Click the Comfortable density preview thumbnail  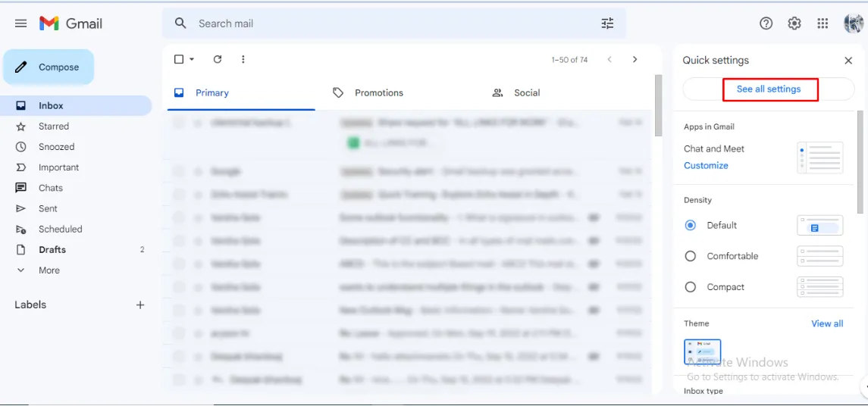[819, 256]
